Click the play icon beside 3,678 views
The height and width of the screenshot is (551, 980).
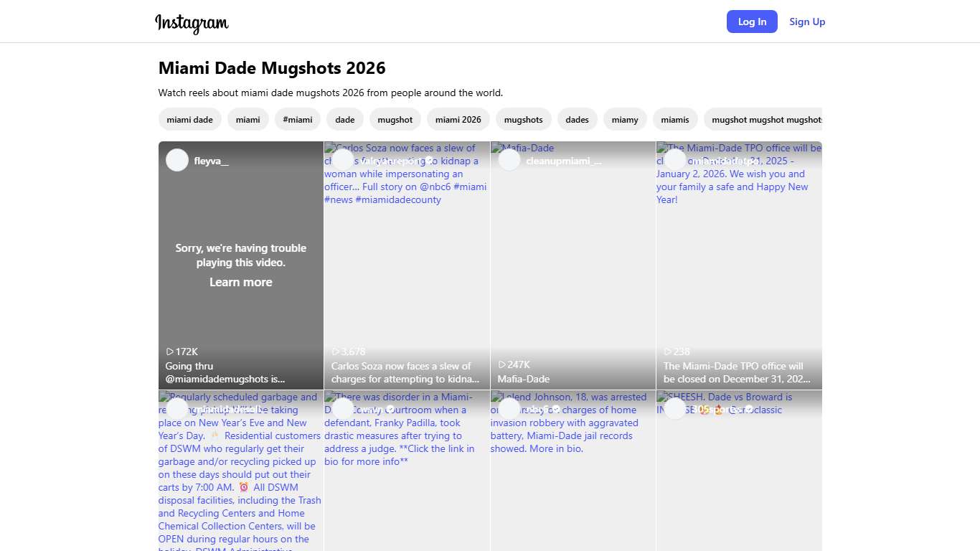(x=336, y=352)
